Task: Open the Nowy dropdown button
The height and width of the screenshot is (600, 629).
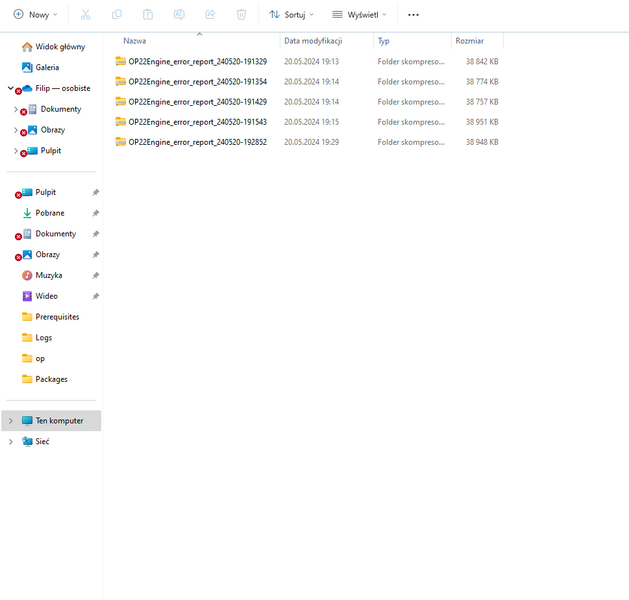Action: tap(35, 15)
